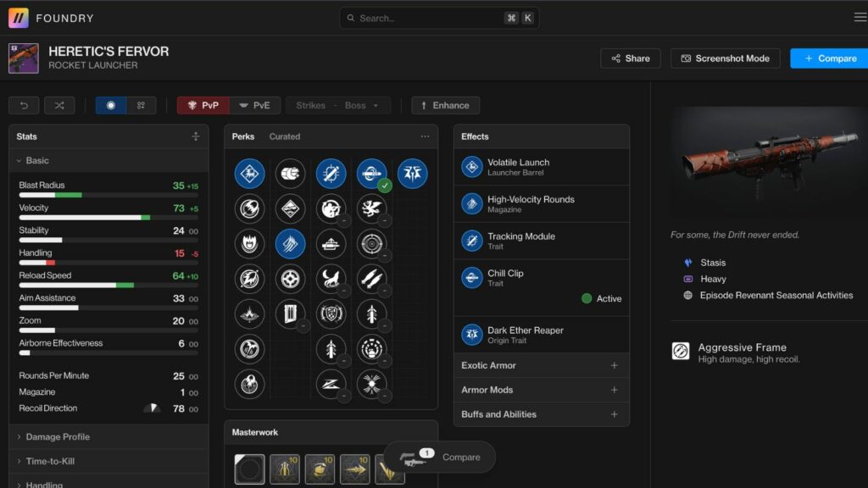Select the Dark Ether Reaper origin perk icon

tap(413, 174)
